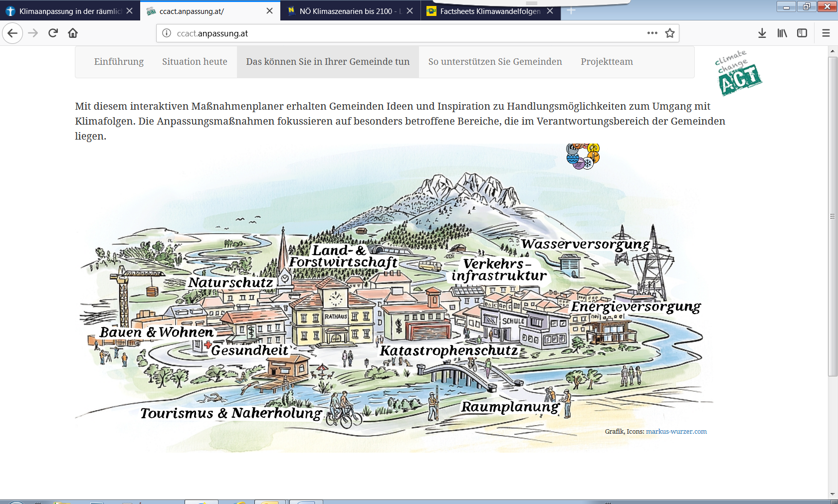Image resolution: width=838 pixels, height=504 pixels.
Task: Go back to the previous page
Action: [12, 33]
